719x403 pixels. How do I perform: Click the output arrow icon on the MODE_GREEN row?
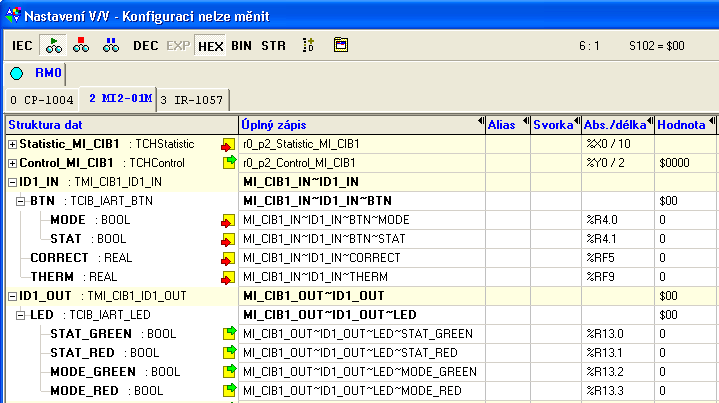(x=229, y=370)
